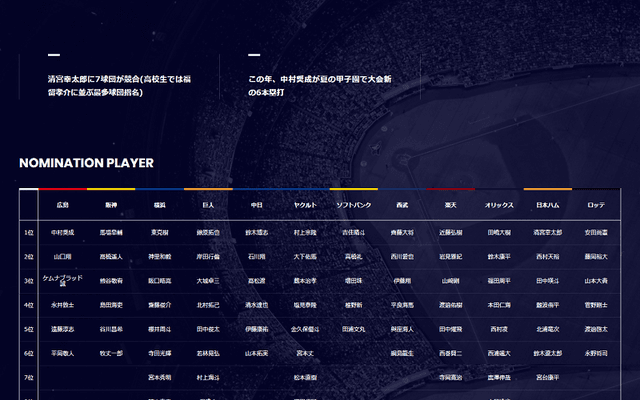Select 村上宗隆 in the ヤクルト column
The height and width of the screenshot is (400, 640).
click(306, 232)
